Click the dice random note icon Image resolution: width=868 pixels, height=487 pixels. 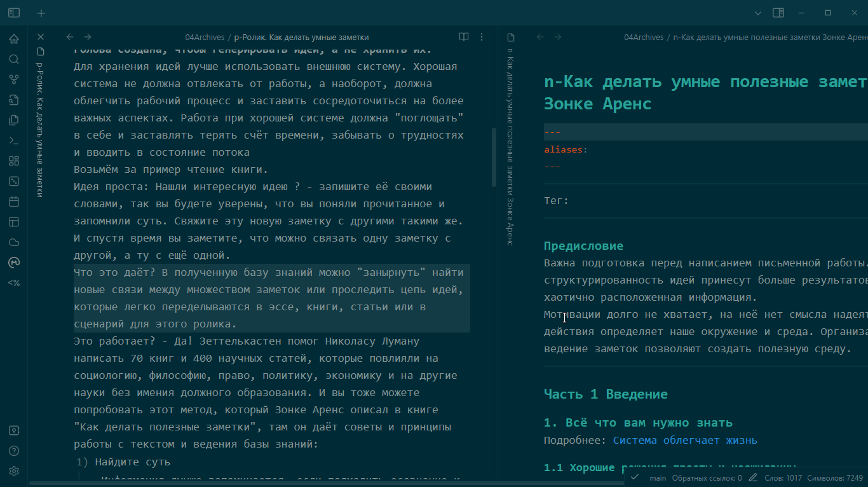point(14,181)
